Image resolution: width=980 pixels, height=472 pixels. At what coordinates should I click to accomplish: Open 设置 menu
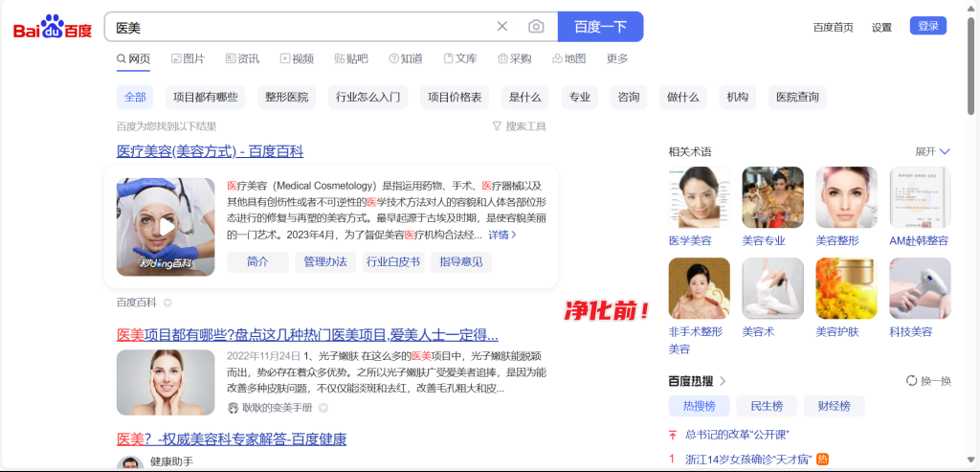point(881,27)
